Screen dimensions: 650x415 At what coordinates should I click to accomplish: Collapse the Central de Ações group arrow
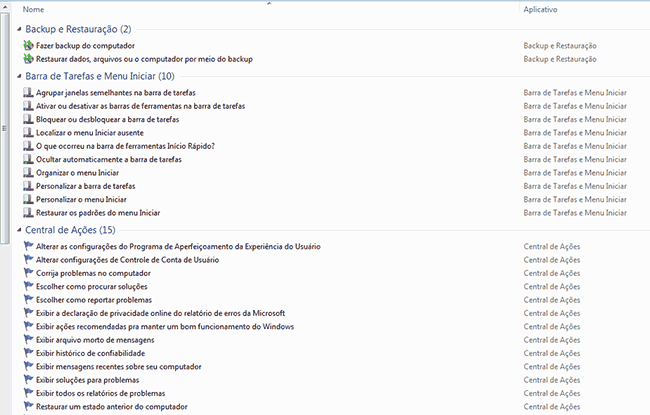click(x=19, y=230)
